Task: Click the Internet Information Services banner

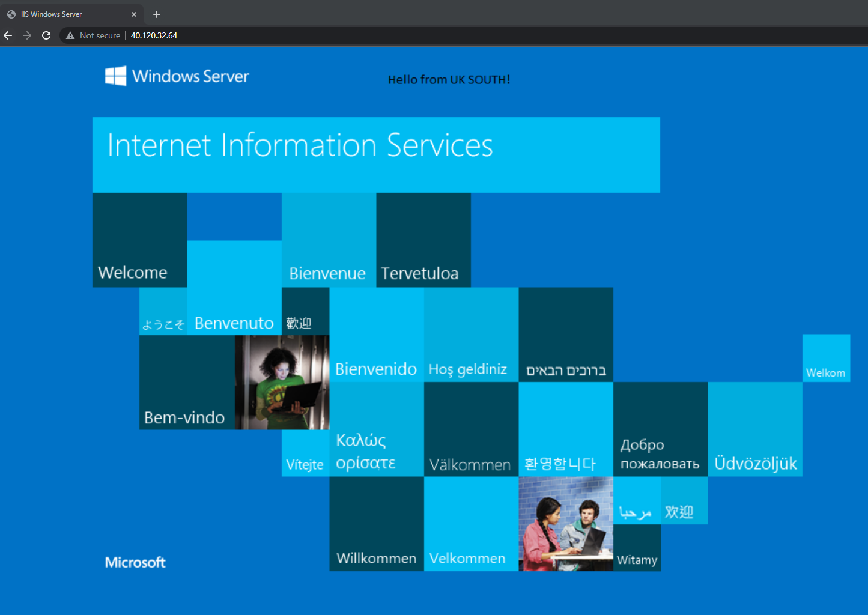Action: pos(376,155)
